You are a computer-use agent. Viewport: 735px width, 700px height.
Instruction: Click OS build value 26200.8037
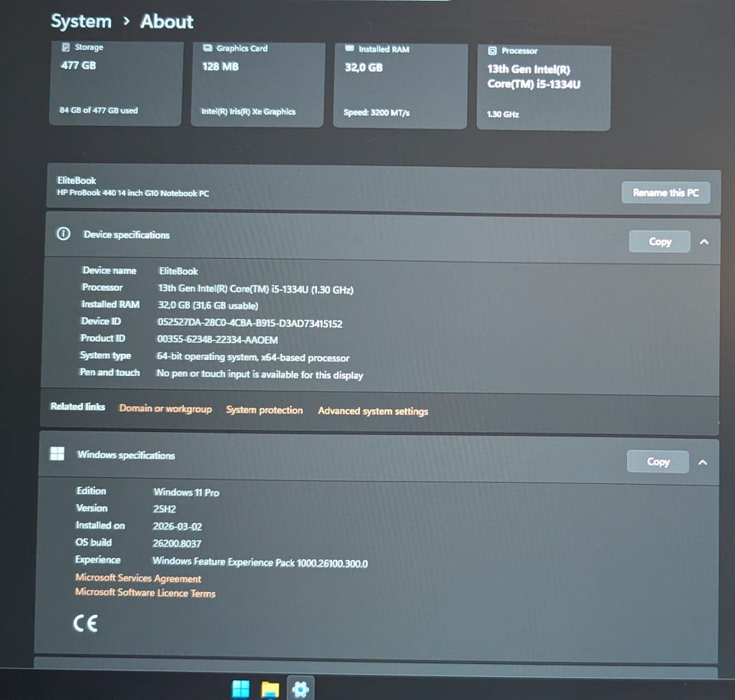177,544
